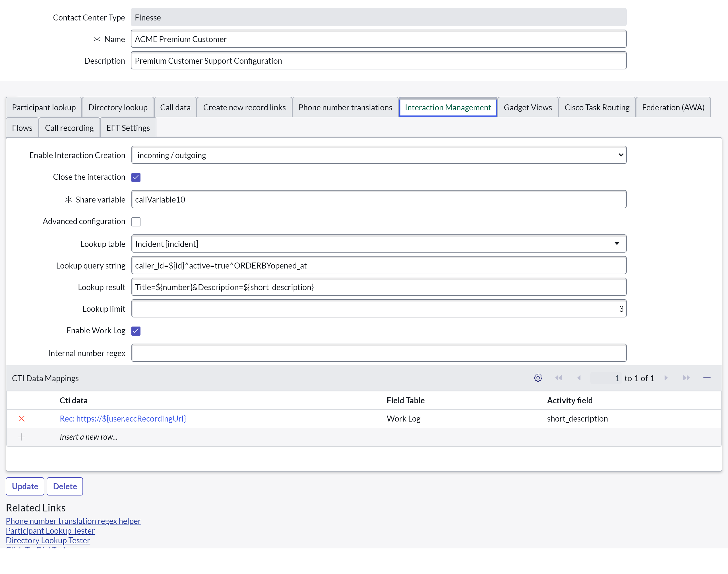Uncheck Close the interaction checkbox
The width and height of the screenshot is (728, 574).
(x=136, y=177)
